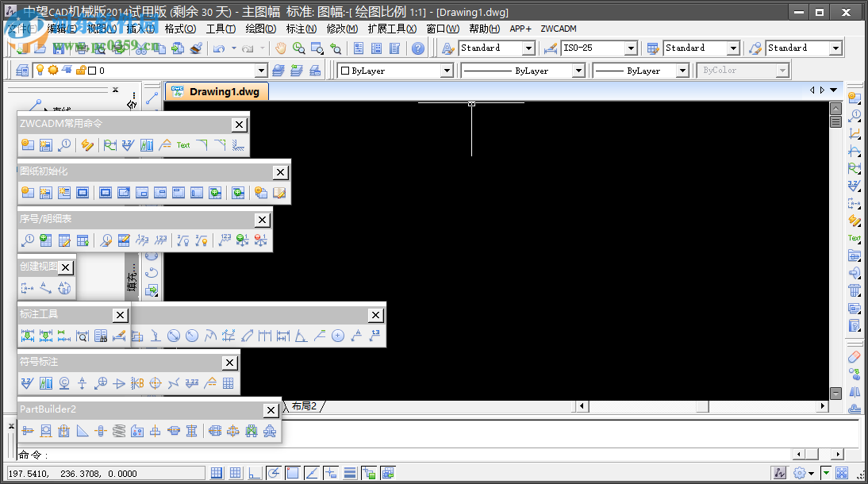Click the spring icon in PartBuilder2 toolbar
This screenshot has height=484, width=868.
[119, 431]
